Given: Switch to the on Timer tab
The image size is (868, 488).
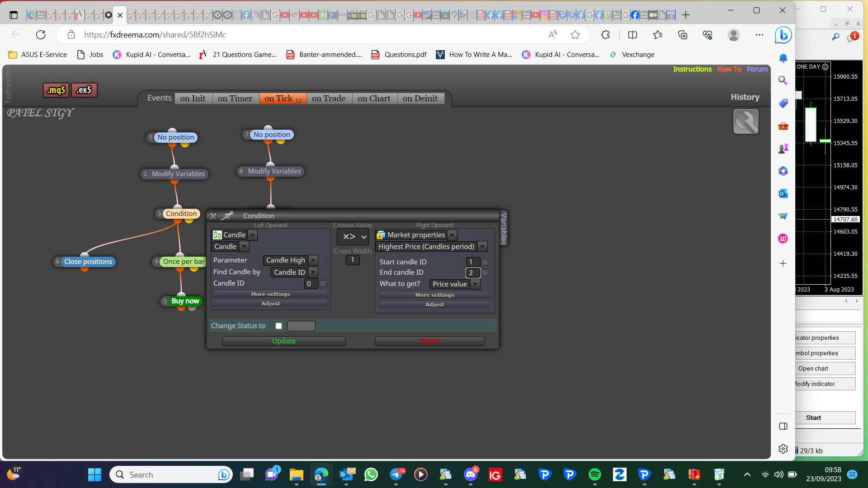Looking at the screenshot, I should (x=235, y=99).
